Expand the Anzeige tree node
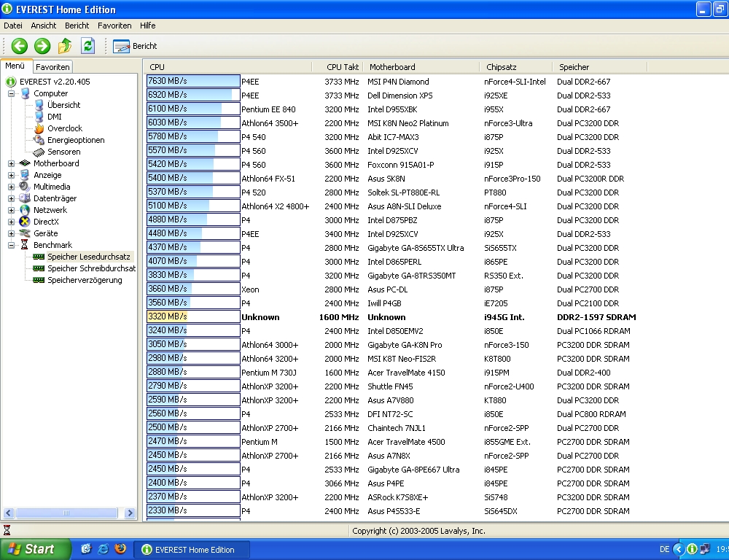This screenshot has height=560, width=729. pyautogui.click(x=11, y=175)
